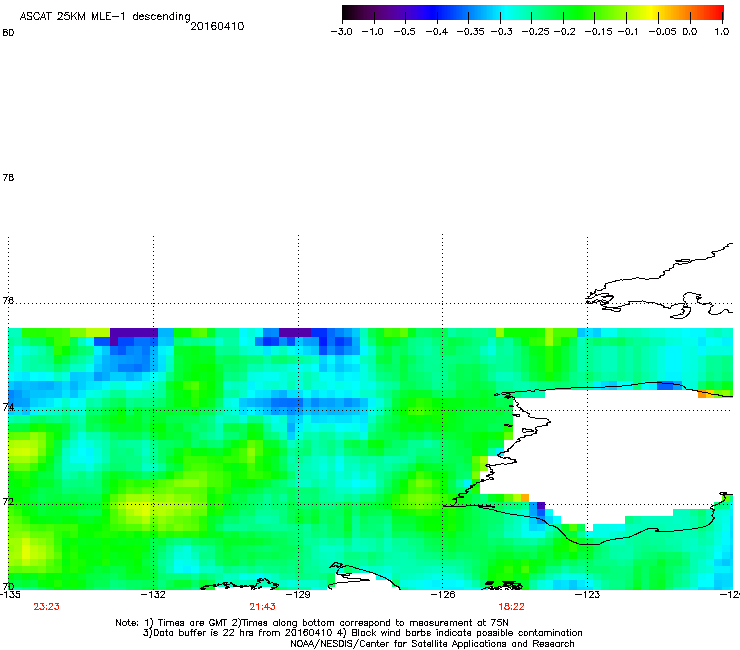Click the red end of the colorbar
This screenshot has width=740, height=650.
(x=715, y=13)
